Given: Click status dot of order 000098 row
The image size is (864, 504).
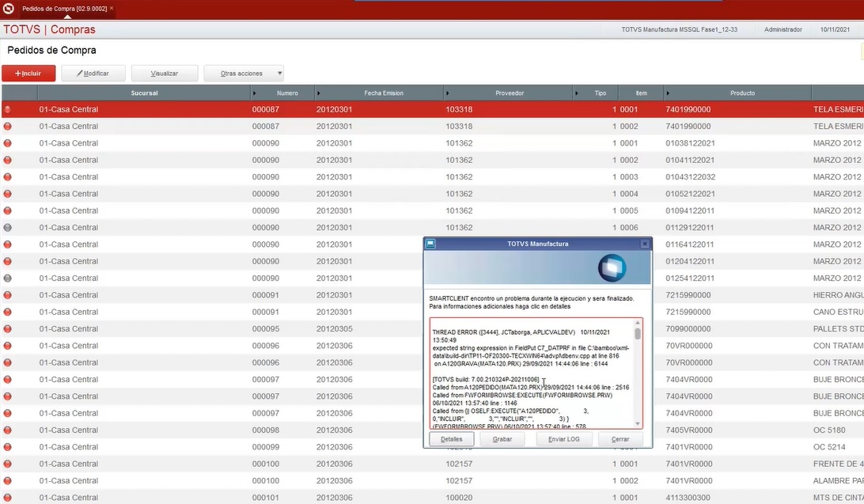Looking at the screenshot, I should point(8,430).
